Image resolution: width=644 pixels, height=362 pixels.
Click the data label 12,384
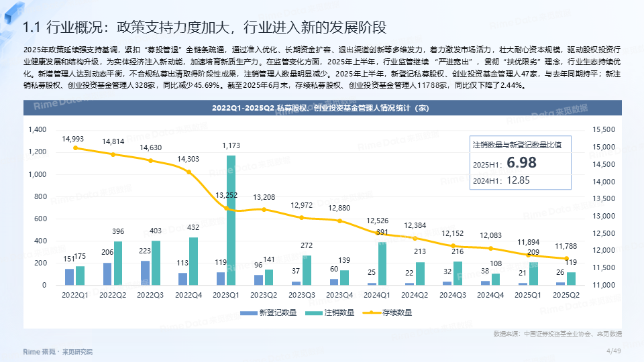click(415, 226)
